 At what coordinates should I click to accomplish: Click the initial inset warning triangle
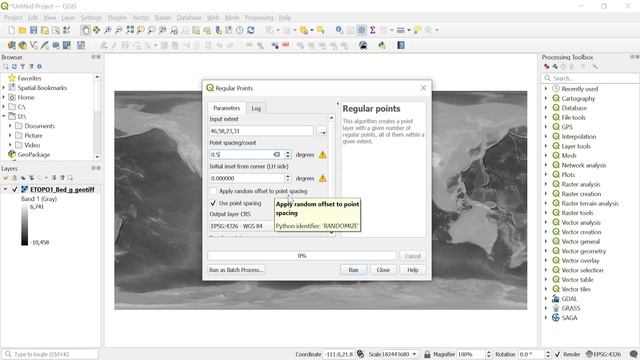click(323, 178)
